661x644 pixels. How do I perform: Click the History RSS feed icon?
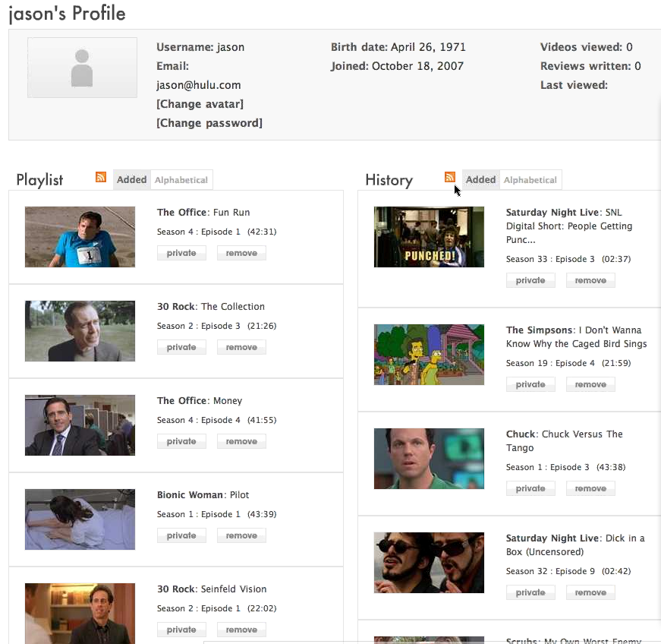click(450, 178)
